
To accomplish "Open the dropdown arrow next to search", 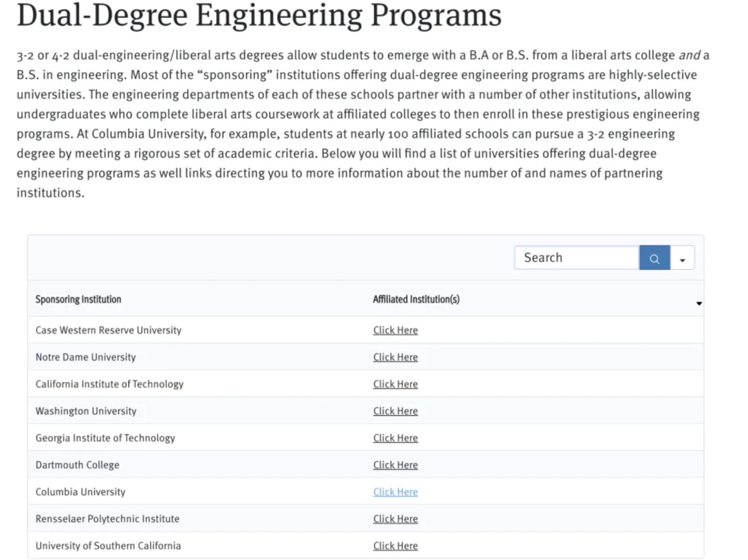I will pyautogui.click(x=683, y=258).
